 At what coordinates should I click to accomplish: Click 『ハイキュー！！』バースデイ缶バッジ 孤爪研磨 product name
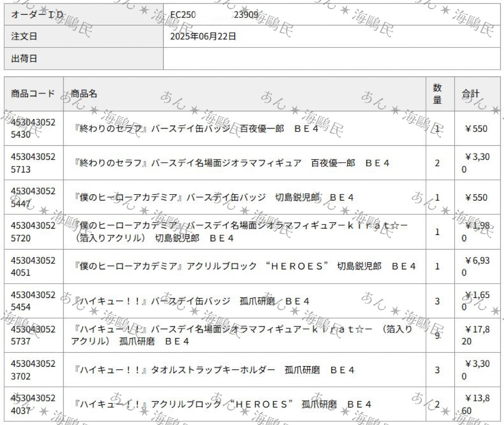[x=191, y=301]
